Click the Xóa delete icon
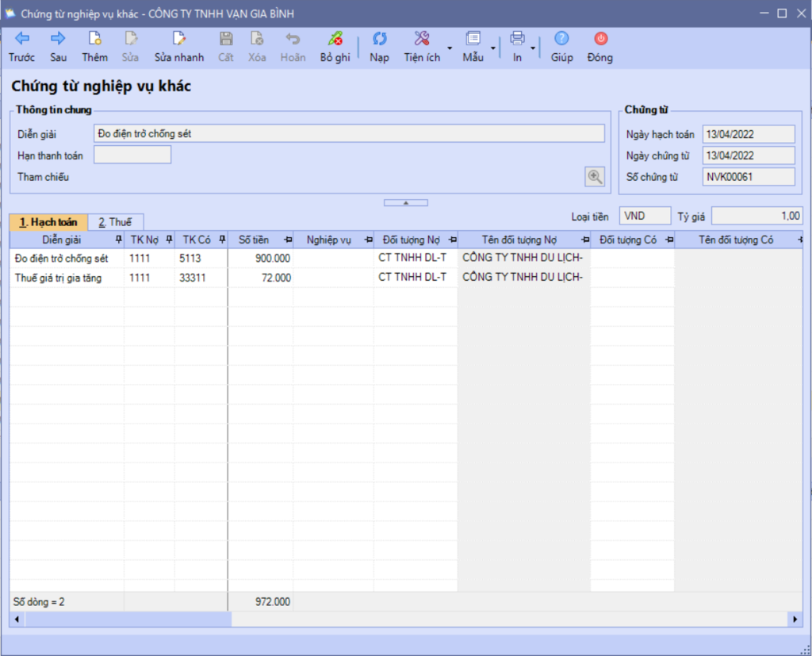The height and width of the screenshot is (656, 812). coord(257,47)
